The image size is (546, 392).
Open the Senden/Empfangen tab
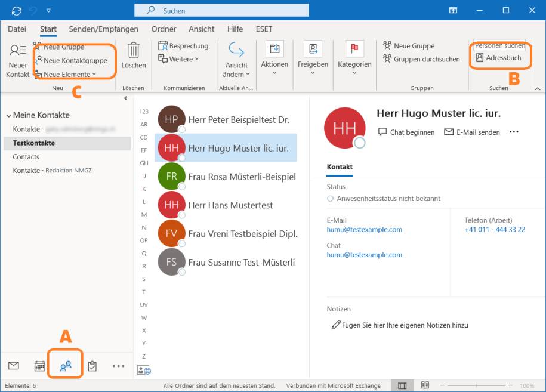point(103,29)
